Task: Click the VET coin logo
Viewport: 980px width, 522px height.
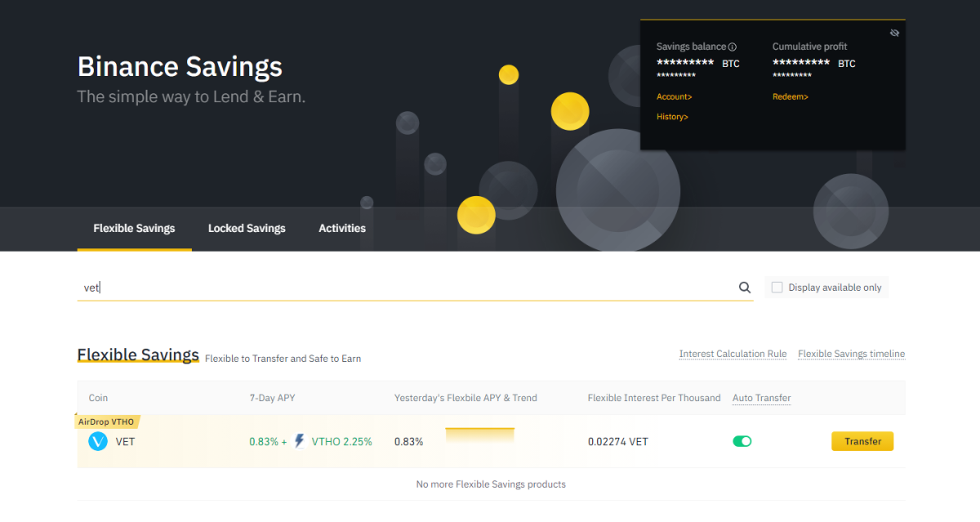Action: coord(98,441)
